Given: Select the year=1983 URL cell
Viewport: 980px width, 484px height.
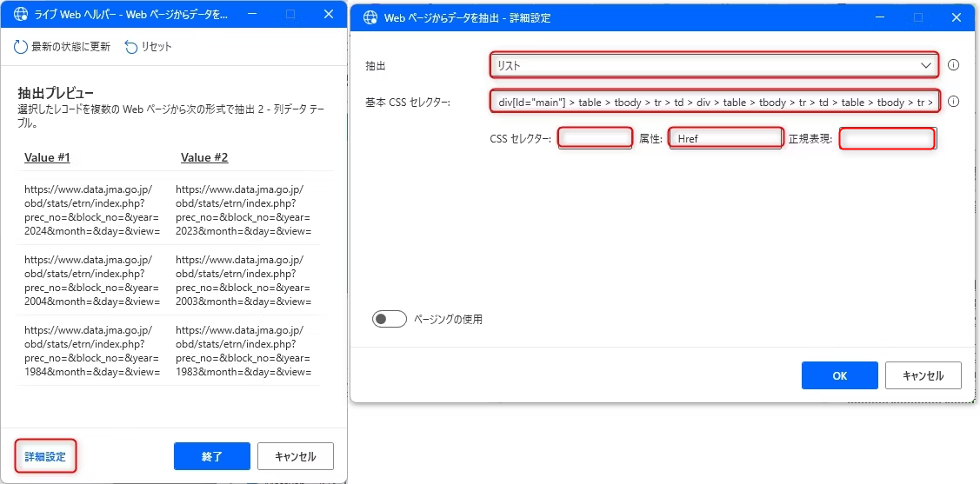Looking at the screenshot, I should click(243, 351).
